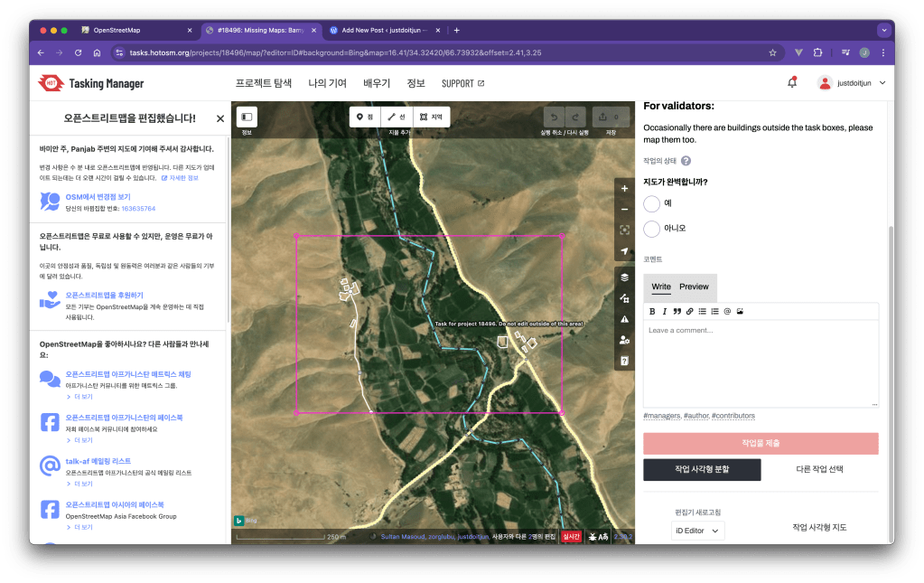Image resolution: width=924 pixels, height=583 pixels.
Task: Select the '예' radio button
Action: (652, 203)
